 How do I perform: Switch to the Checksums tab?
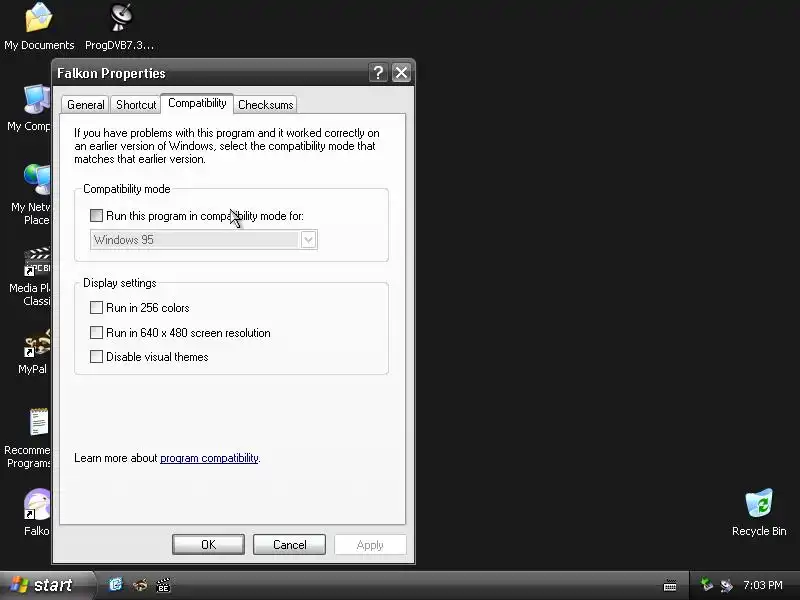tap(265, 105)
